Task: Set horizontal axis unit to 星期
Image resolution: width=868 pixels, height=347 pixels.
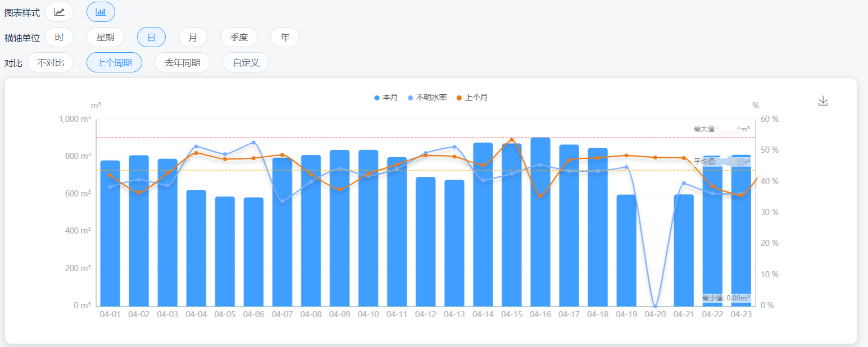Action: [x=105, y=37]
